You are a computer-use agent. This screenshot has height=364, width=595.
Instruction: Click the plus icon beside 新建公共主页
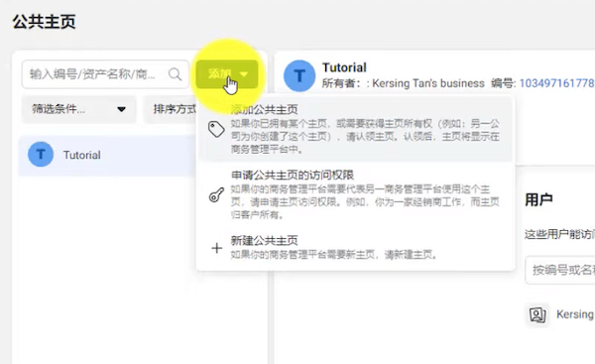(216, 248)
